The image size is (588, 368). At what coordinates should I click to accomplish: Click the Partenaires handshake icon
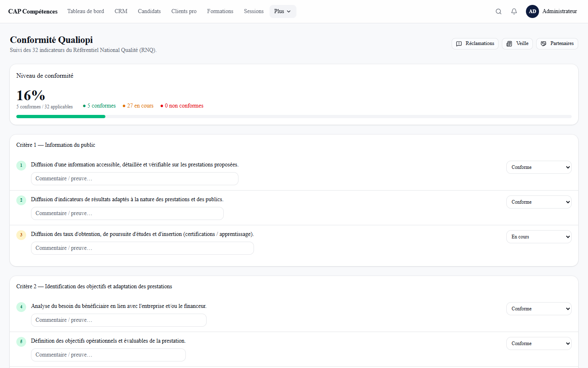[x=543, y=44]
